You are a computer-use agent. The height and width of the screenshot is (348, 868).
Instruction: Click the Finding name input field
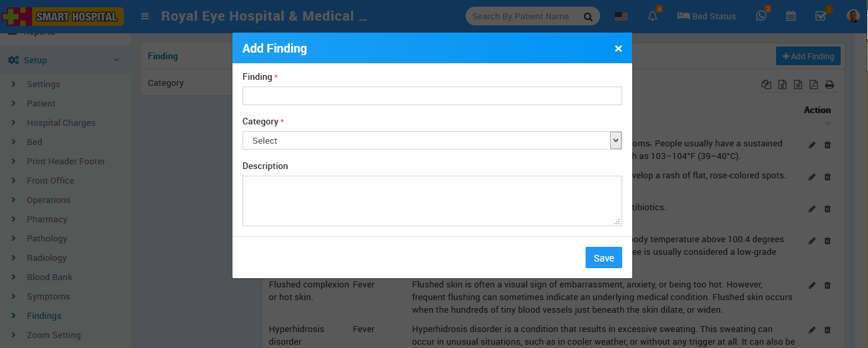click(x=432, y=96)
